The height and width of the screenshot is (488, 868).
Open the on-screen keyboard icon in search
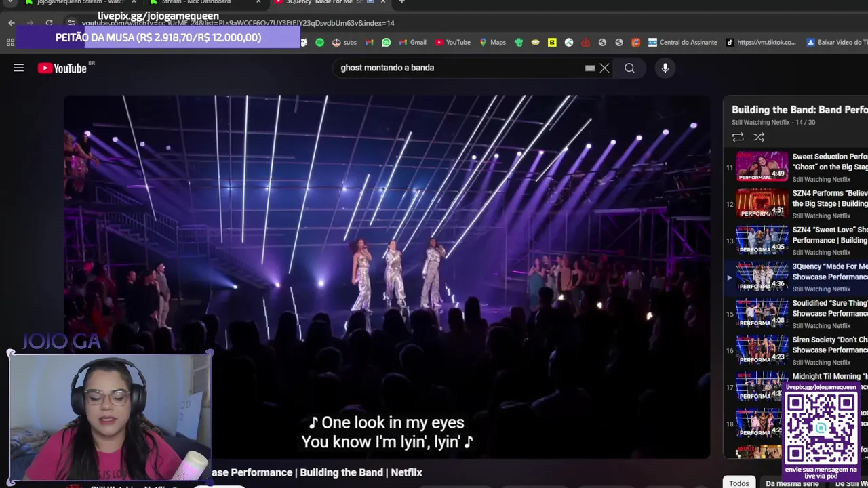(590, 68)
